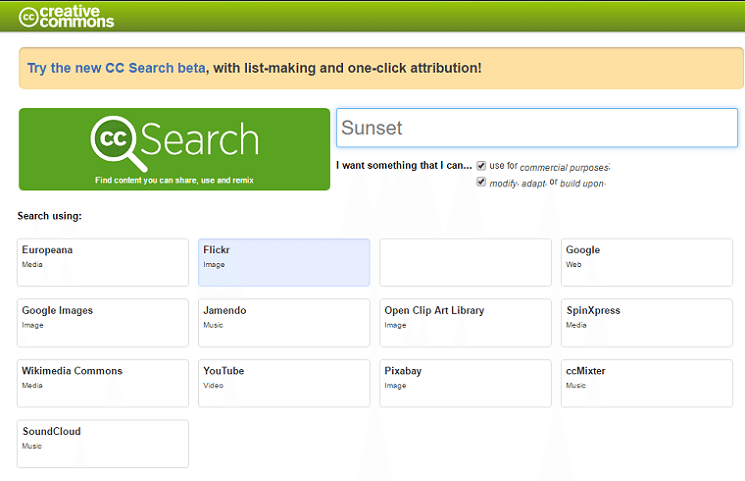
Task: Select Jamendo music search source
Action: 284,323
